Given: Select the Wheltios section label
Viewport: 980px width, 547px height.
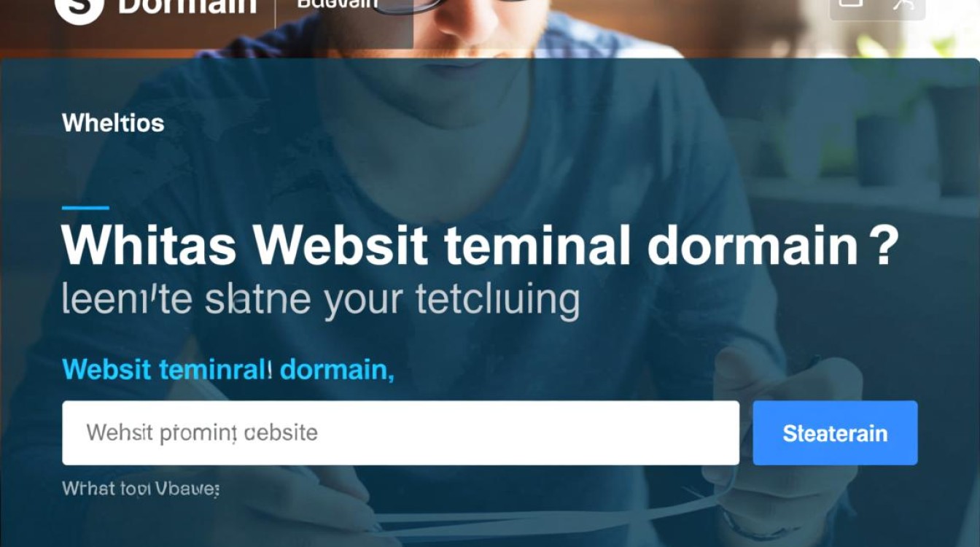Looking at the screenshot, I should click(x=113, y=123).
